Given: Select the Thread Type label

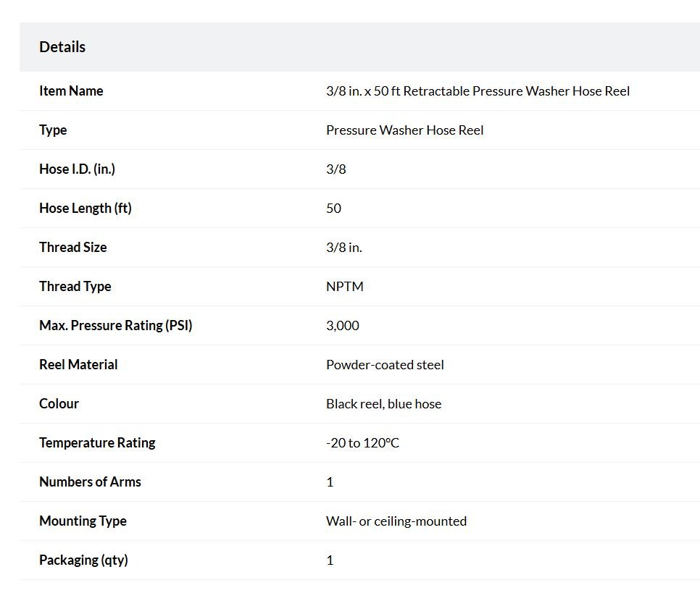Looking at the screenshot, I should (x=75, y=286).
